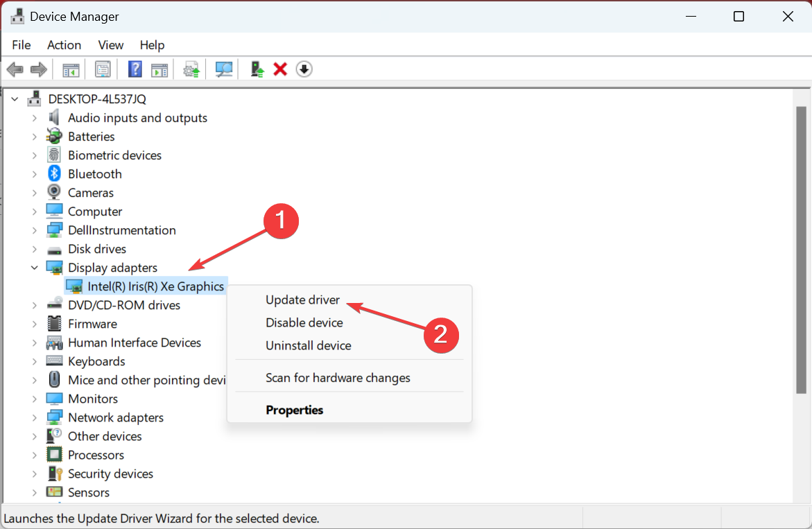This screenshot has width=812, height=529.
Task: Expand the DellInstrumentation category
Action: [35, 230]
